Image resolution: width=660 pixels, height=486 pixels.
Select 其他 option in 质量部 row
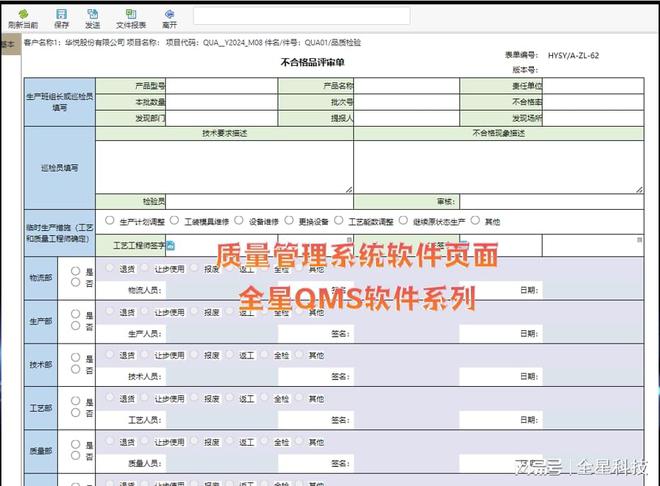[299, 441]
